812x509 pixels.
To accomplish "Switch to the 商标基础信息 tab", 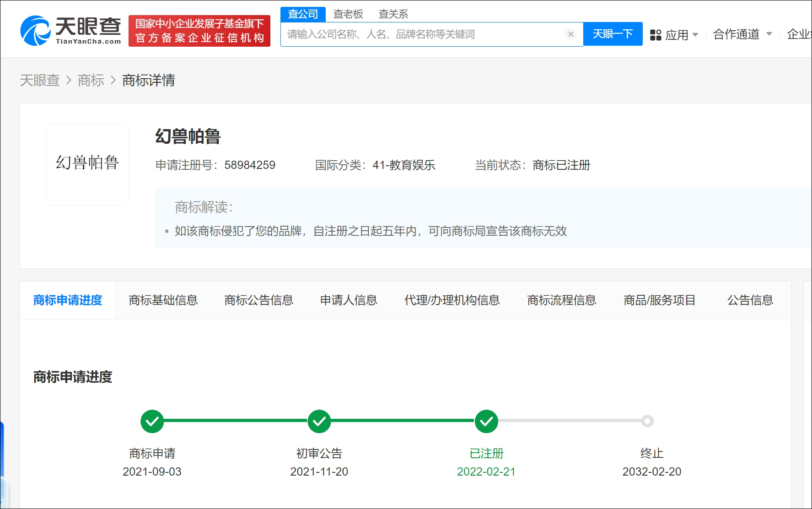I will (x=163, y=300).
